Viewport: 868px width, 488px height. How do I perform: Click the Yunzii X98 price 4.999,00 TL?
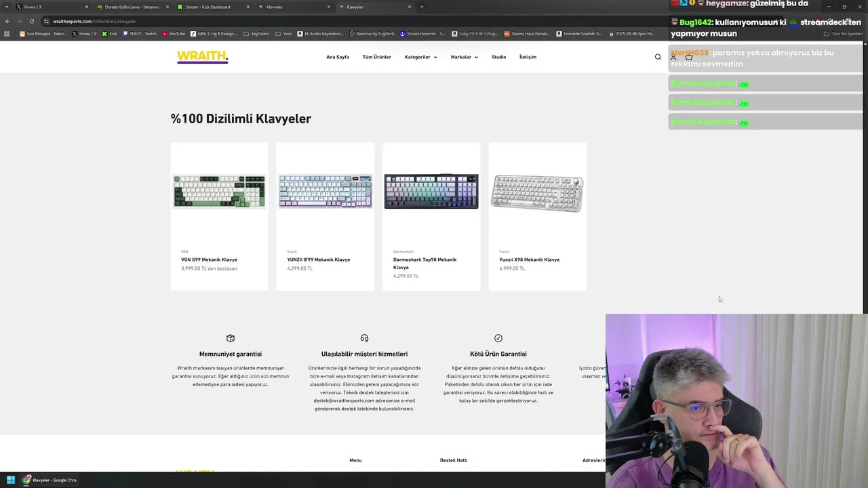tap(512, 268)
